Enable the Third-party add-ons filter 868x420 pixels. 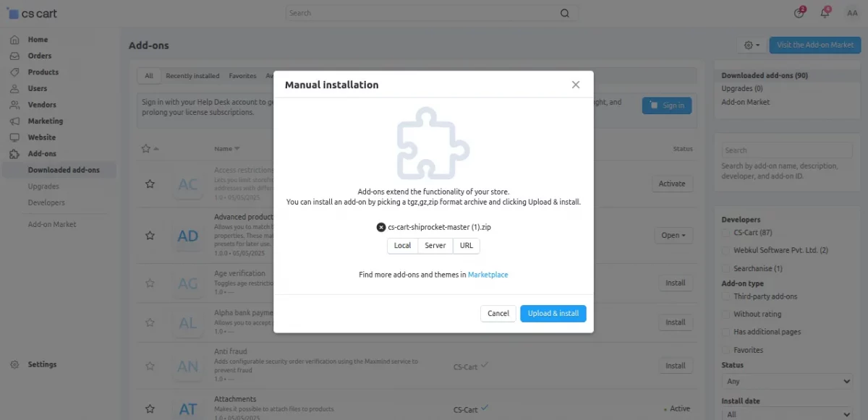[727, 296]
